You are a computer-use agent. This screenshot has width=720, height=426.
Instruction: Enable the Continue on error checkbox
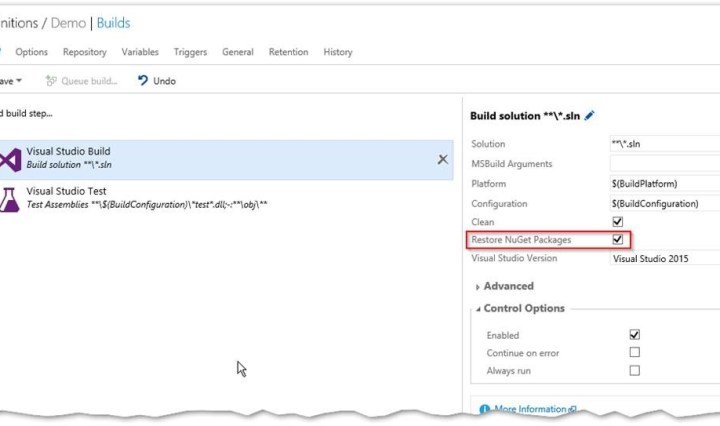tap(634, 353)
